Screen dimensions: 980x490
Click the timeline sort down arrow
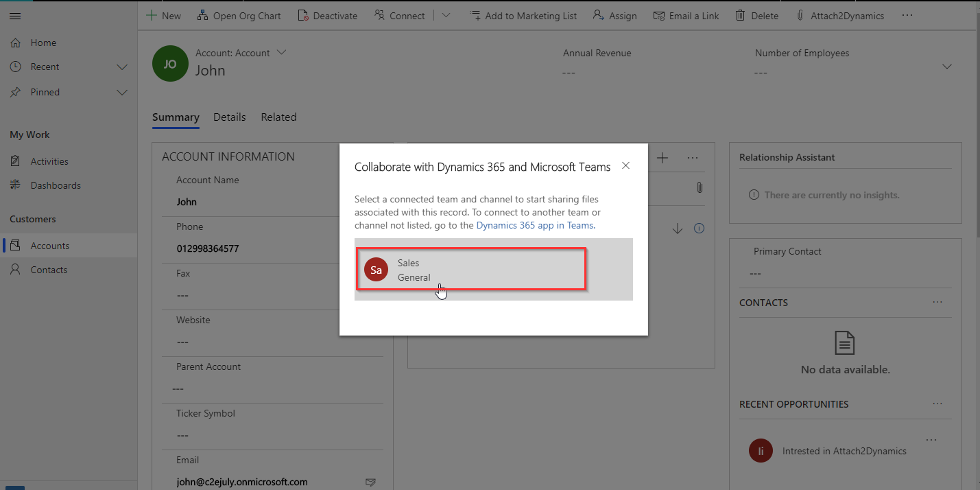(678, 229)
